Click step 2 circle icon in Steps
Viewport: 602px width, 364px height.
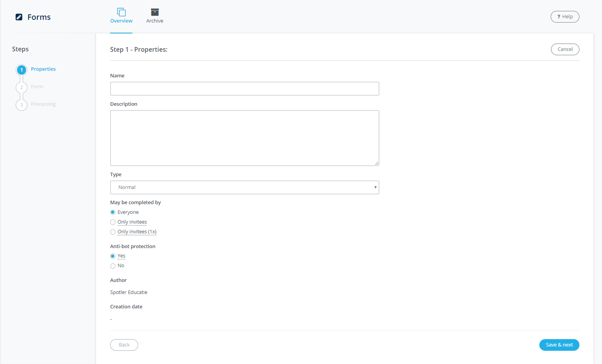click(22, 87)
